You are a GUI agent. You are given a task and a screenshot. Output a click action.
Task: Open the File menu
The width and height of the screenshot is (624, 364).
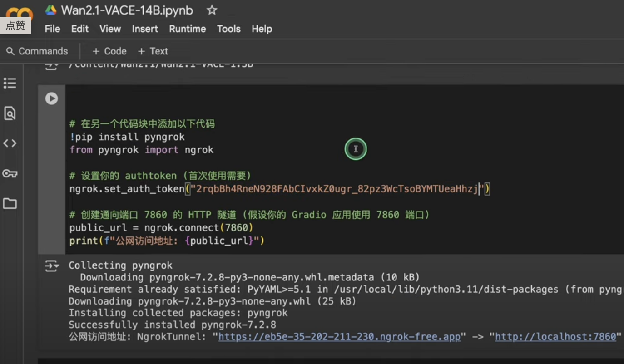52,29
